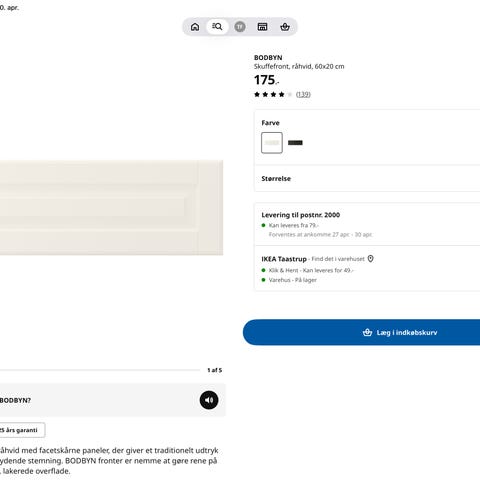Viewport: 480px width, 480px height.
Task: Click Find det i varehuset link
Action: [x=338, y=259]
